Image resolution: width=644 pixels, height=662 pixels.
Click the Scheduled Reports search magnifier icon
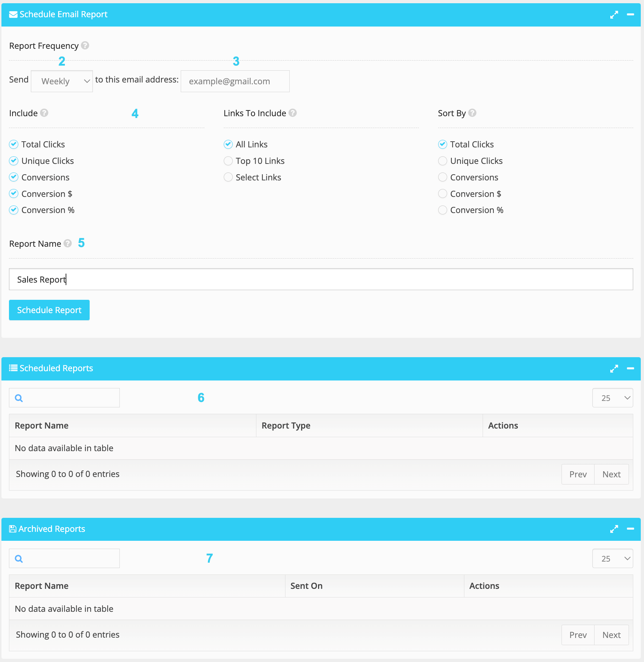pos(19,398)
